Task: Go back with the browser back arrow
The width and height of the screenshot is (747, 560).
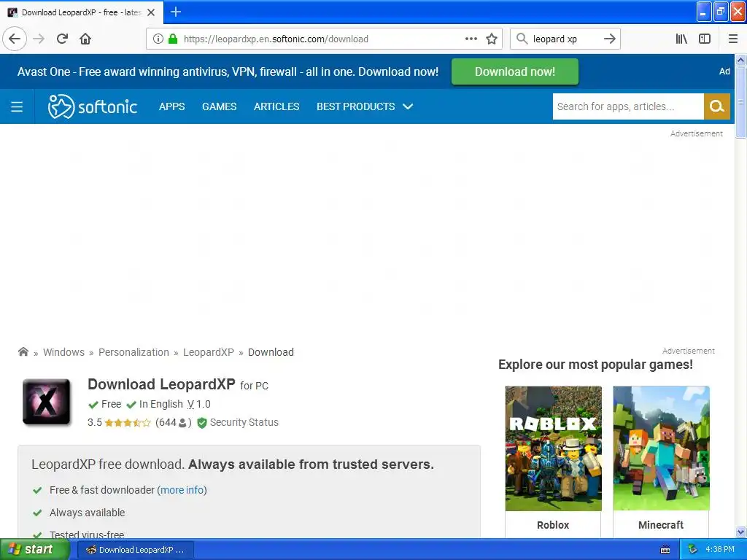Action: point(15,39)
